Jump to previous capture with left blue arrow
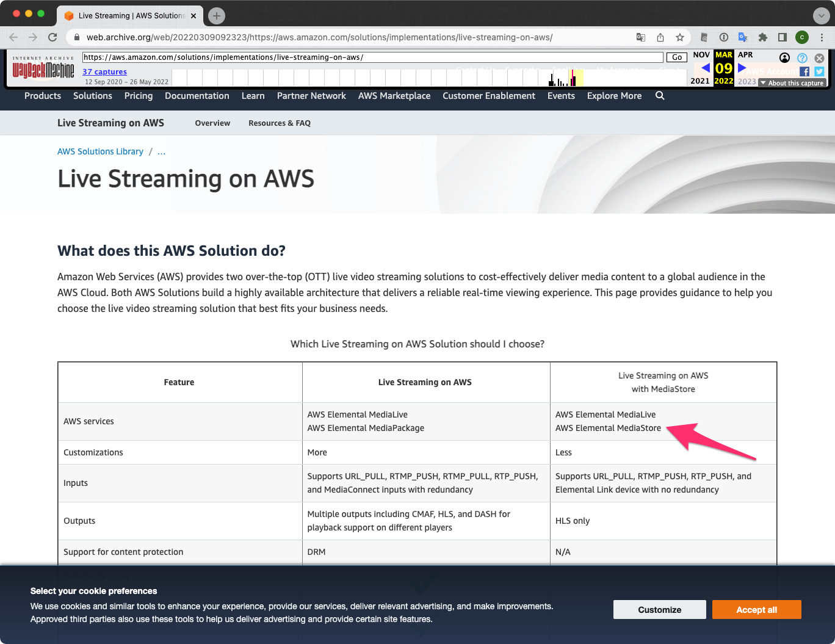Screen dimensions: 835x644 coord(706,68)
